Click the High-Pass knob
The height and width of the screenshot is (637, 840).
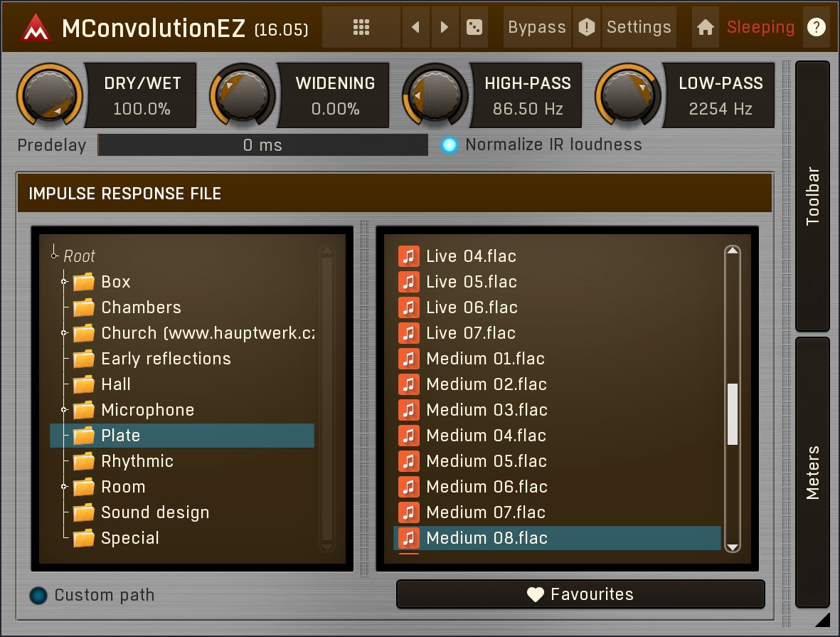[435, 95]
